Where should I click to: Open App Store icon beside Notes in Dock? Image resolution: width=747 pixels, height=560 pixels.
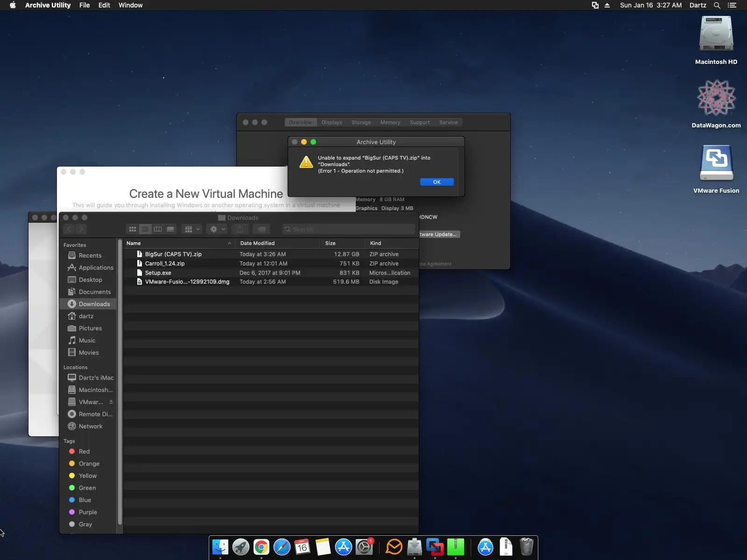click(344, 546)
